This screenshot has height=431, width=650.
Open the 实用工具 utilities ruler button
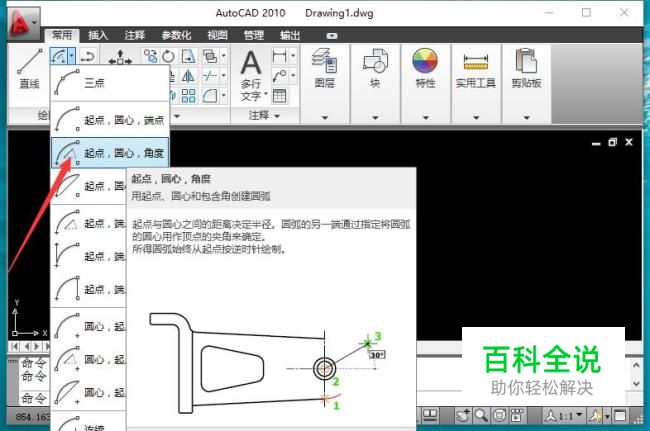click(476, 69)
